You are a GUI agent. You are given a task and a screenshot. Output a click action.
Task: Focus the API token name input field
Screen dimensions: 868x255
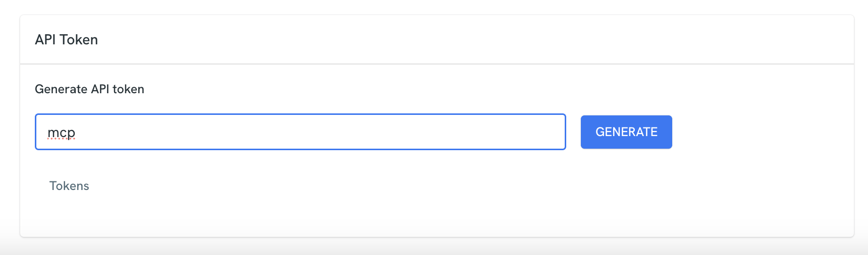[300, 132]
